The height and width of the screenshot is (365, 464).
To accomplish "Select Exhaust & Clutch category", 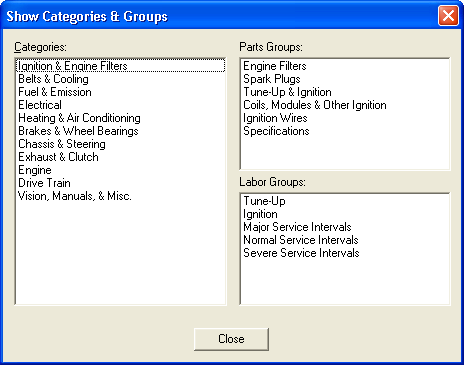I will click(x=58, y=157).
